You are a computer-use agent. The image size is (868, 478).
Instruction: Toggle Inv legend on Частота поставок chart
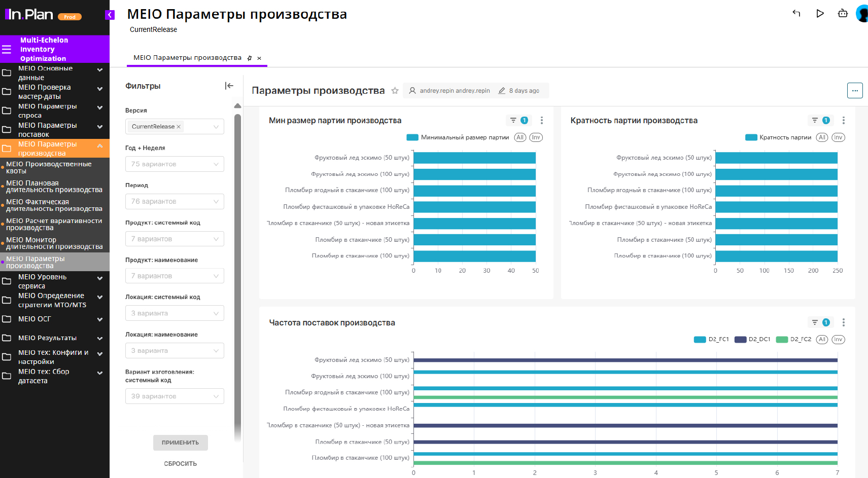(838, 340)
